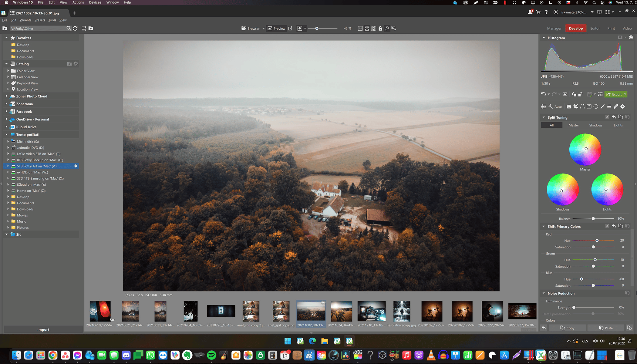Switch to the Lights tab in Split Toning
The image size is (637, 364).
click(618, 125)
